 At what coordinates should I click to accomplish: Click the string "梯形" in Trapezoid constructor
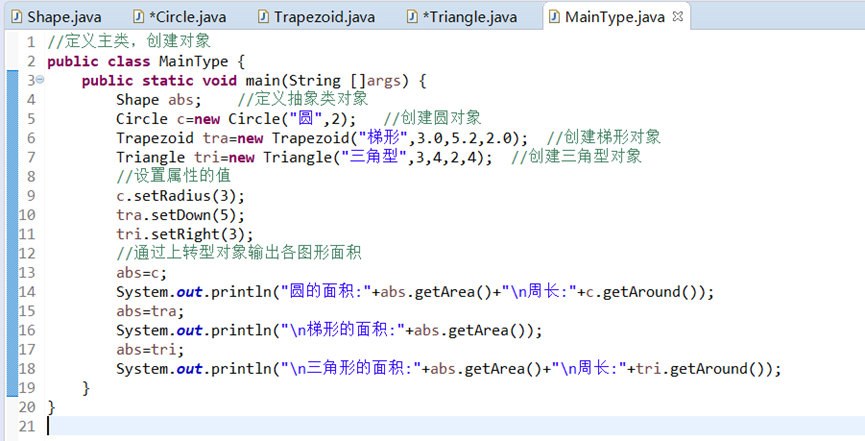pos(383,138)
